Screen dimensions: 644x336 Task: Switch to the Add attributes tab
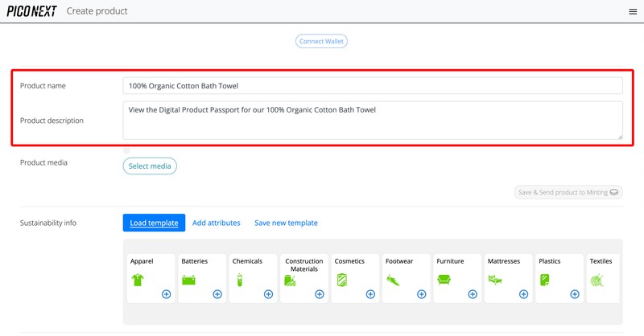(216, 223)
